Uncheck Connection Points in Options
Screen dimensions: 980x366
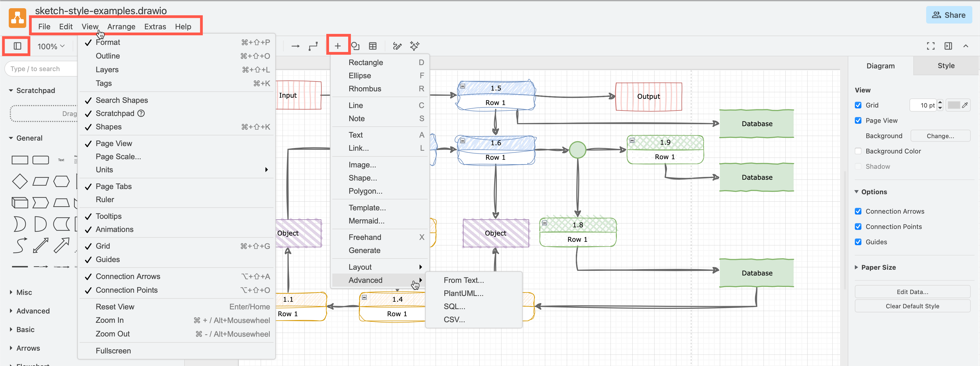pyautogui.click(x=858, y=226)
